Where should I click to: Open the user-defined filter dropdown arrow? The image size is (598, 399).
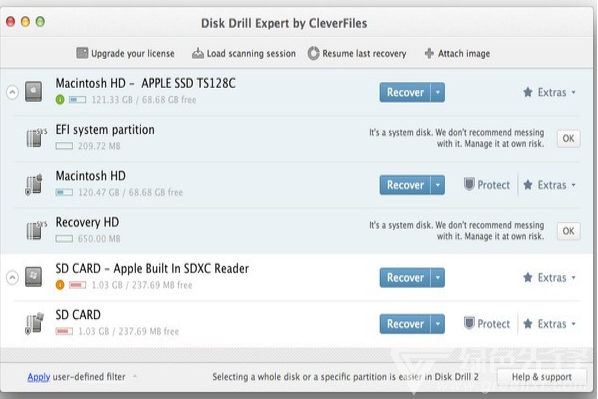[x=135, y=376]
